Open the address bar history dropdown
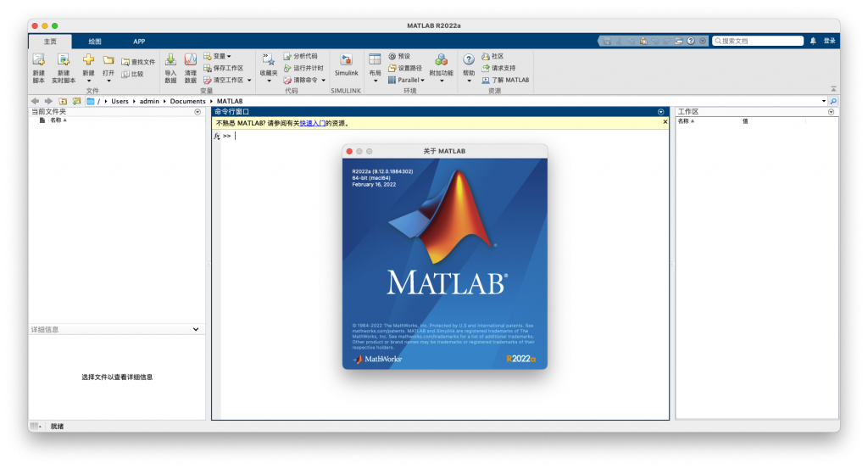The width and height of the screenshot is (868, 469). click(x=824, y=101)
